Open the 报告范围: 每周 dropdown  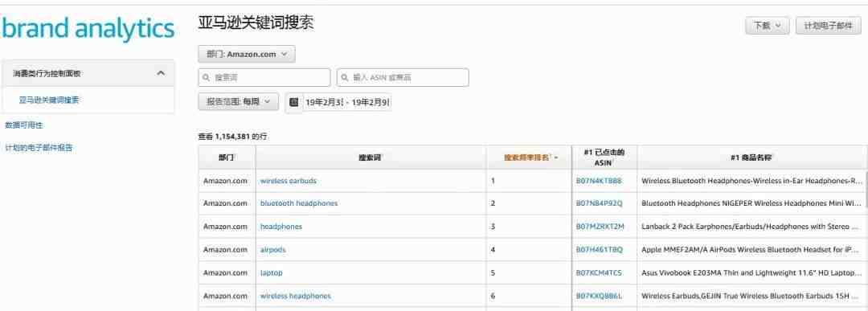[238, 102]
